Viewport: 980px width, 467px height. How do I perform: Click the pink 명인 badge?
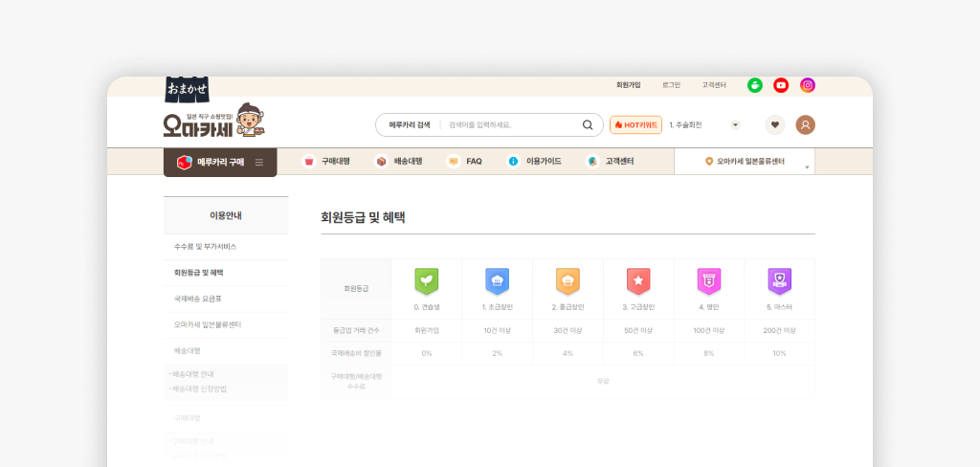[709, 281]
